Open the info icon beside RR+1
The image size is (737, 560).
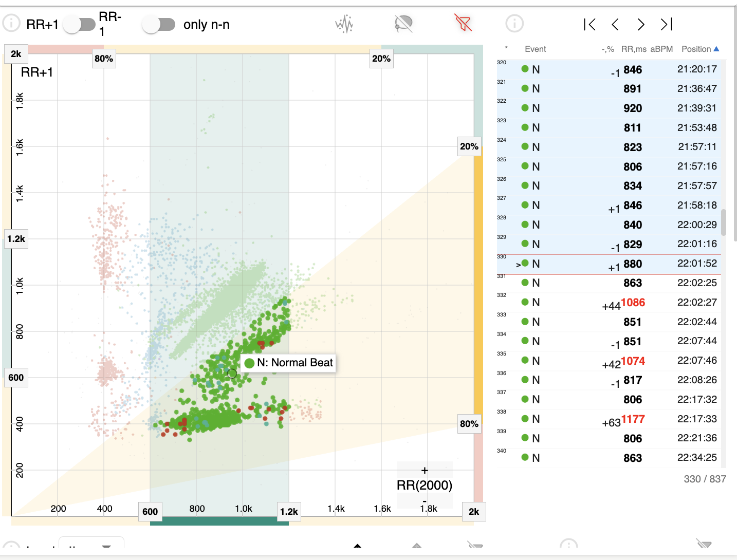click(x=11, y=23)
